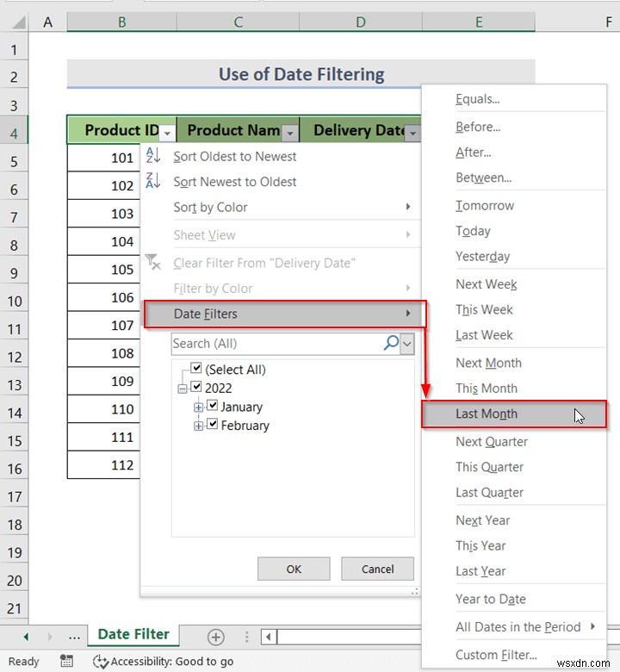This screenshot has width=620, height=672.
Task: Open the Accessibility checker status icon
Action: coord(101,662)
